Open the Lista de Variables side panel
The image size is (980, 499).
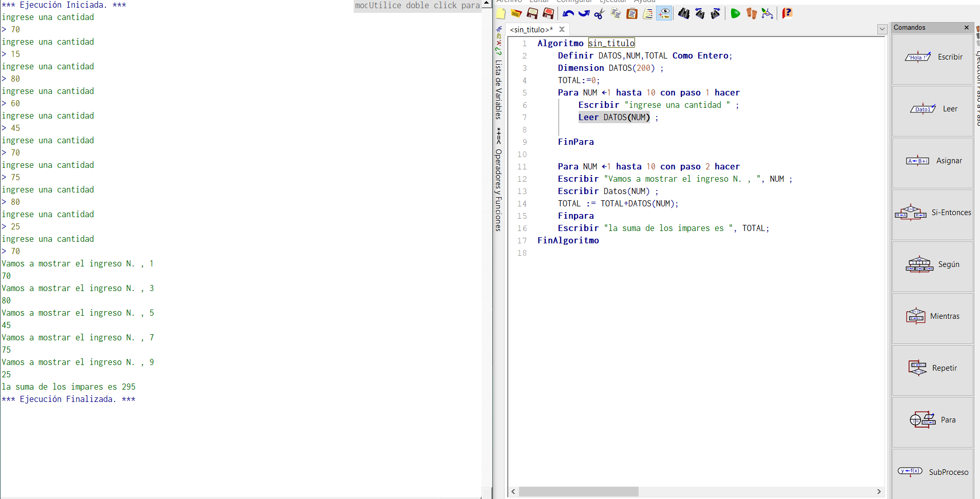[498, 90]
